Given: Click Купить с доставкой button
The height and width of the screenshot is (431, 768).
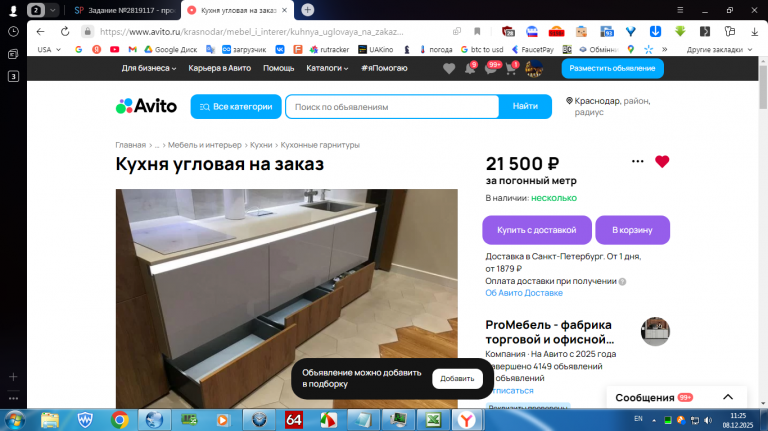Looking at the screenshot, I should click(x=537, y=230).
